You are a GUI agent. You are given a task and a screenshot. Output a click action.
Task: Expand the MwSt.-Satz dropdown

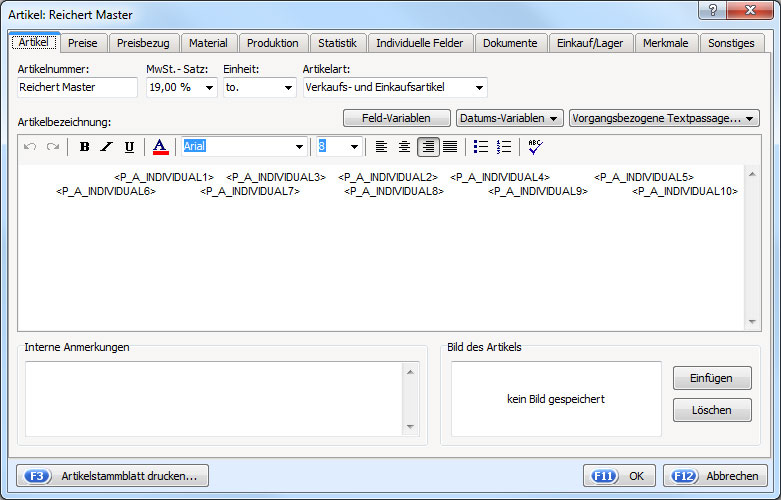[209, 88]
